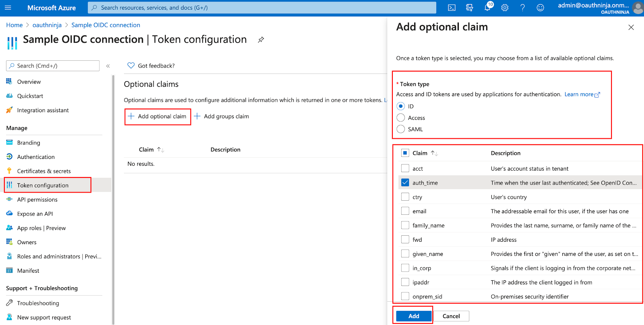Click the Certificates & secrets key icon
The height and width of the screenshot is (325, 644).
(9, 171)
